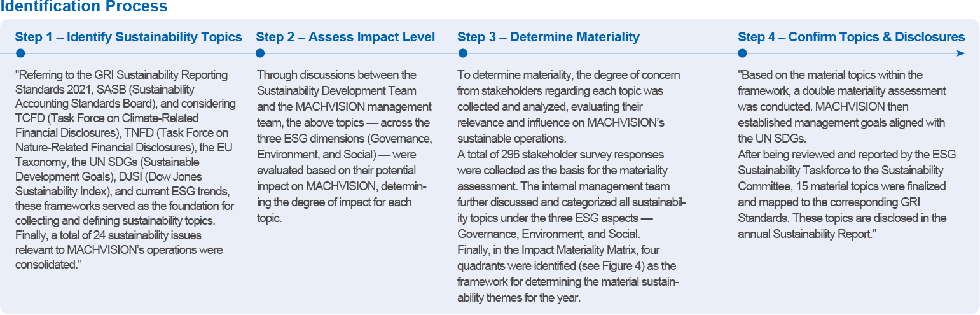Click the Step 1 timeline dot
980x315 pixels.
tap(20, 53)
